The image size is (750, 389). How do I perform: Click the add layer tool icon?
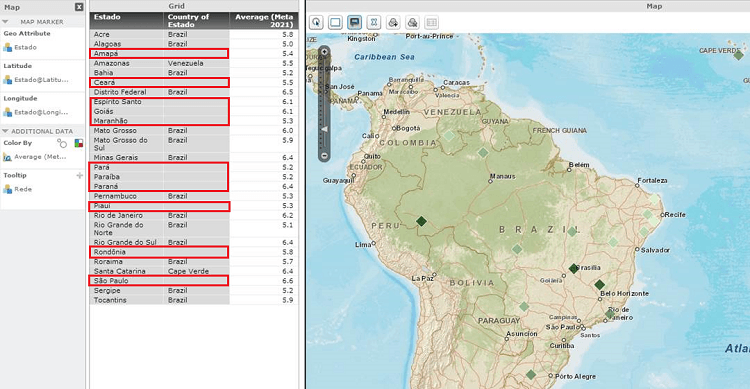point(393,22)
